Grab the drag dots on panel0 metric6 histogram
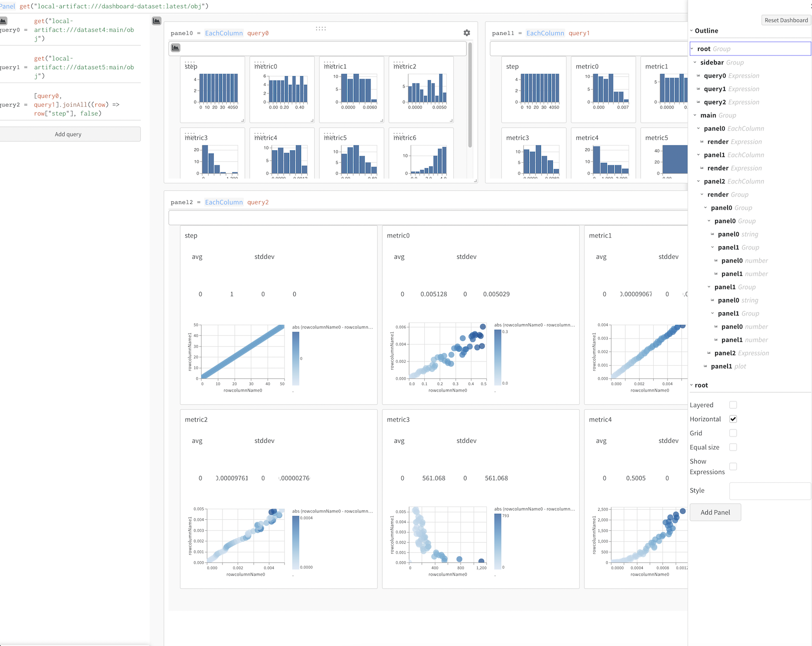This screenshot has height=646, width=812. click(x=399, y=134)
